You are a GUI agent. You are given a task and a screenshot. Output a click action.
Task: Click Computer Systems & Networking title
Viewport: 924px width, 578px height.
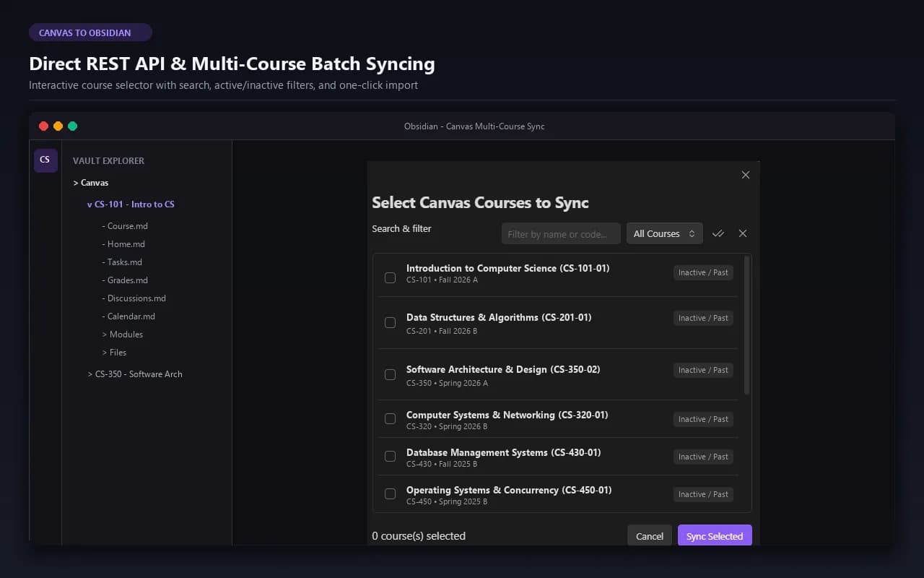[x=507, y=415]
